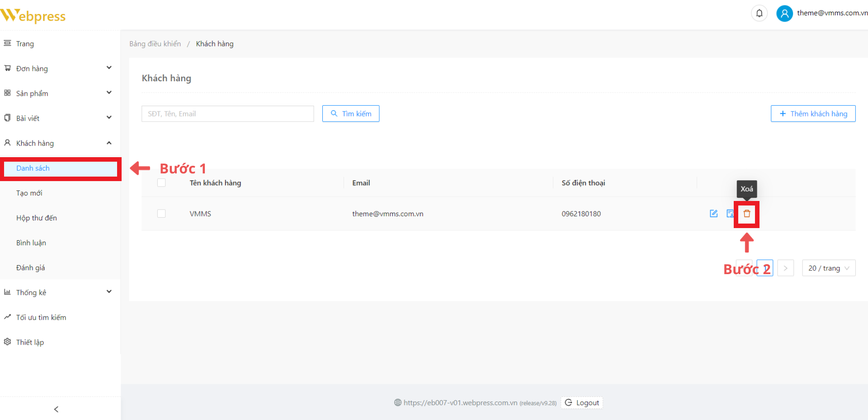Click the Webpress logo
Viewport: 868px width, 420px height.
tap(33, 16)
